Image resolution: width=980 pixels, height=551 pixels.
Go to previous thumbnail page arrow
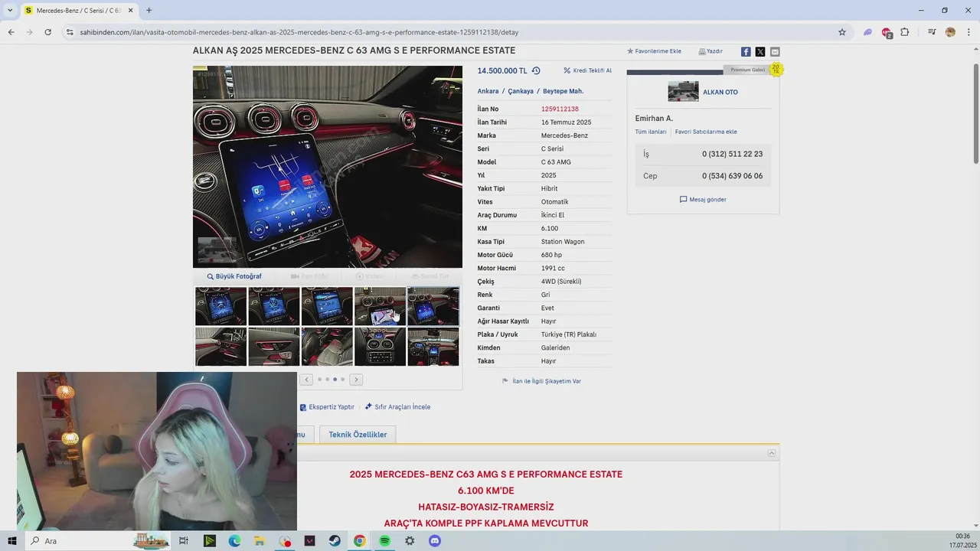307,380
